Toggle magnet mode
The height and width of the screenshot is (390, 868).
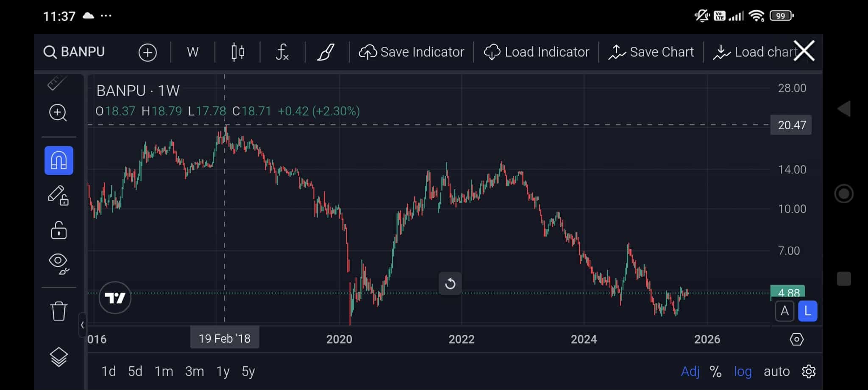pos(59,160)
